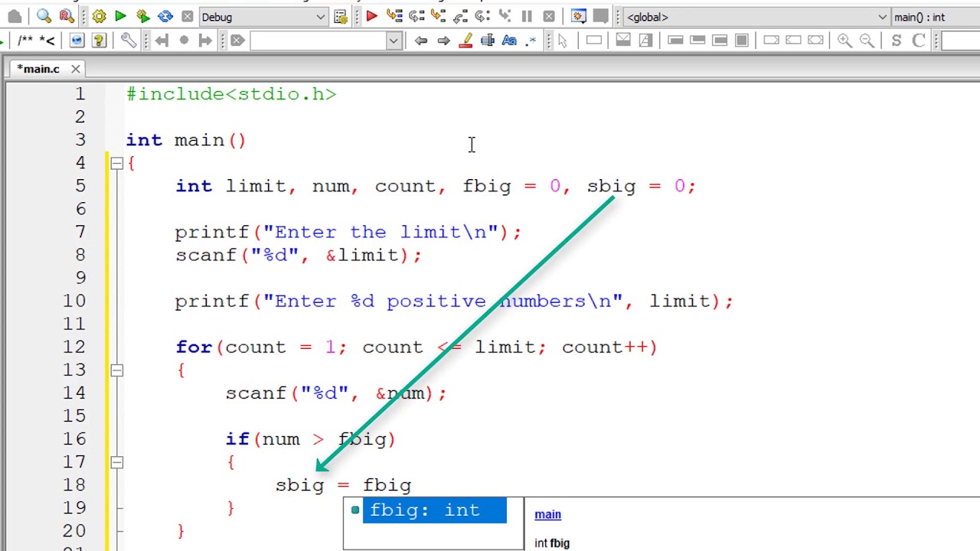The image size is (980, 551).
Task: Click the show select target dialog icon
Action: point(341,16)
